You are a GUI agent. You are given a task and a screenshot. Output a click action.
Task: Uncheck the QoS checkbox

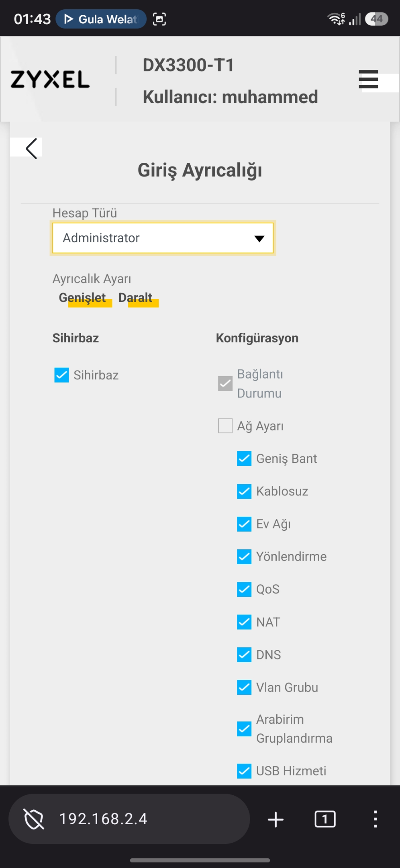pyautogui.click(x=244, y=589)
